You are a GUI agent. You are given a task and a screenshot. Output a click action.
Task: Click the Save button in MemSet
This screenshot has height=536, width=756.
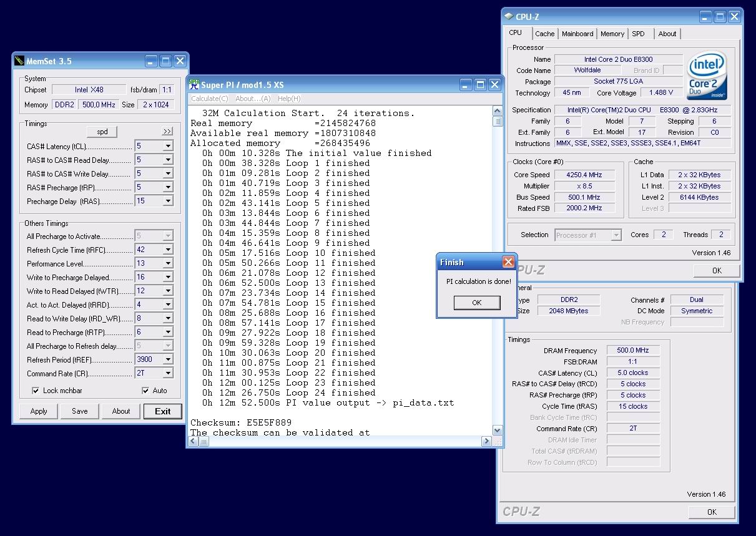coord(80,411)
